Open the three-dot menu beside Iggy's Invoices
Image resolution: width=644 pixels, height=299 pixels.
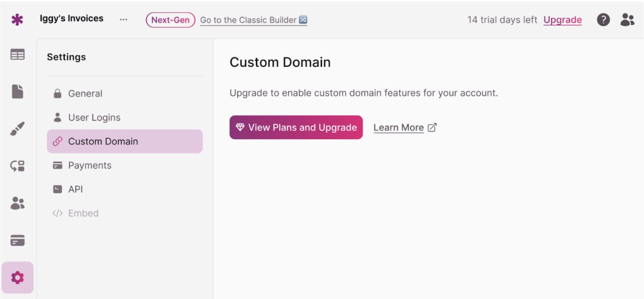pyautogui.click(x=123, y=20)
